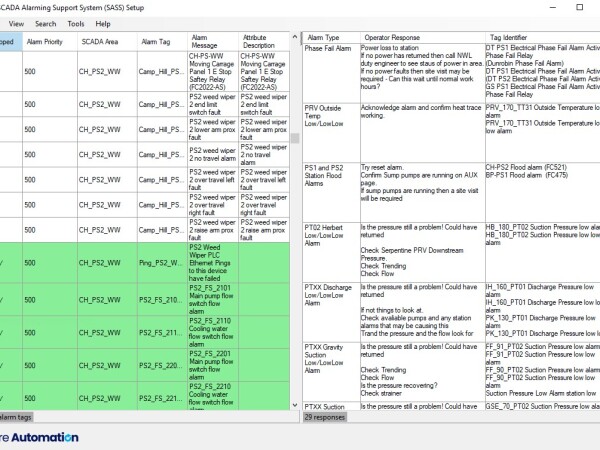
Task: Open the Search menu
Action: [x=46, y=24]
